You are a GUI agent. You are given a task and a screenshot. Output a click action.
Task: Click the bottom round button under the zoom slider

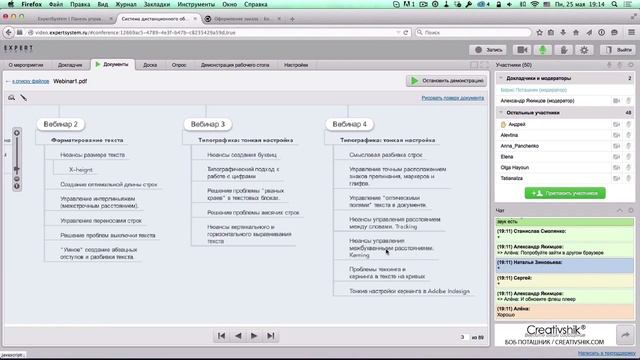17,187
